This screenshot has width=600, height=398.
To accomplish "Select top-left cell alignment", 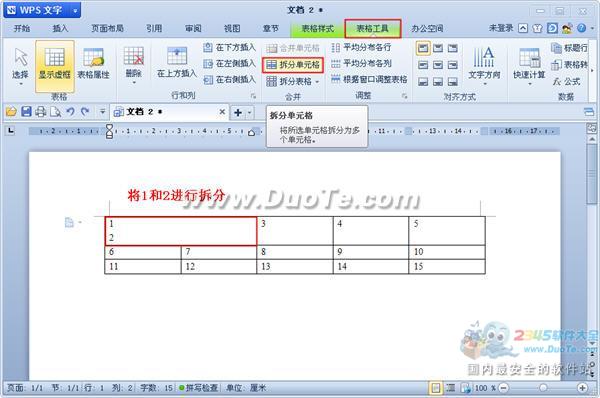I will coord(423,48).
